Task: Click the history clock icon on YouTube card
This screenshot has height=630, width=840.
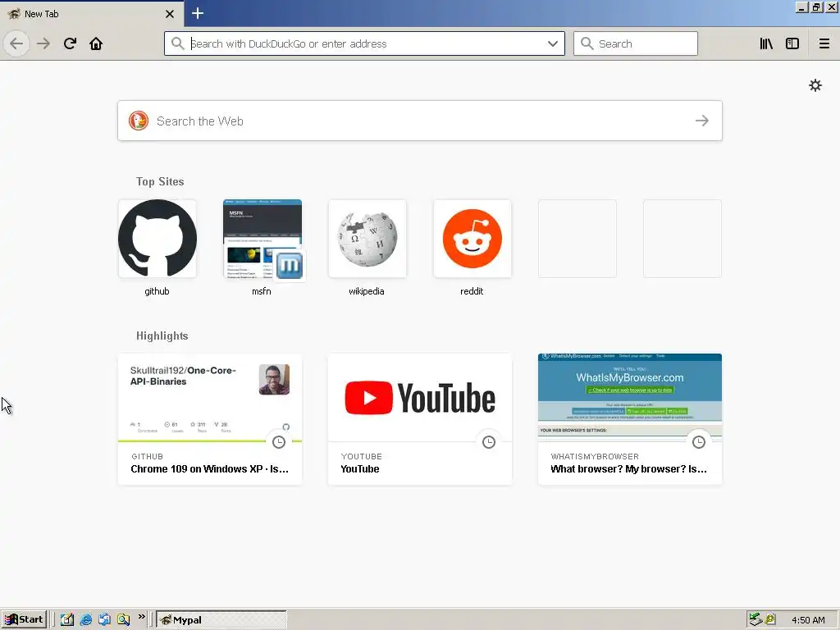Action: [489, 442]
